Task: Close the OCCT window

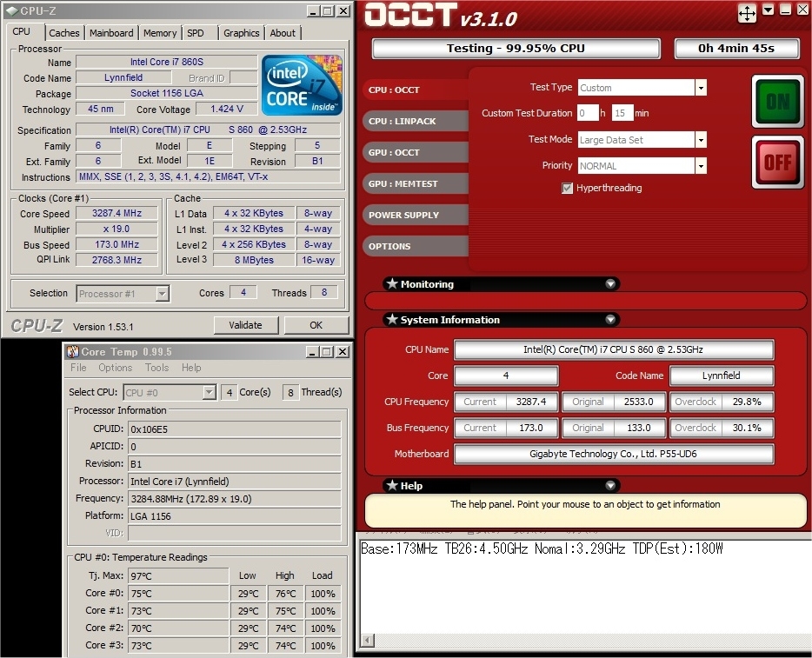Action: coord(803,10)
